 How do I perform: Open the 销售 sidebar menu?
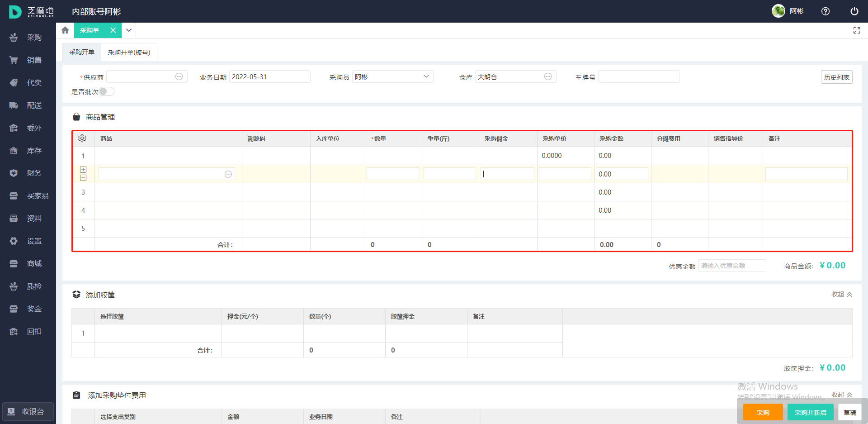(x=28, y=60)
